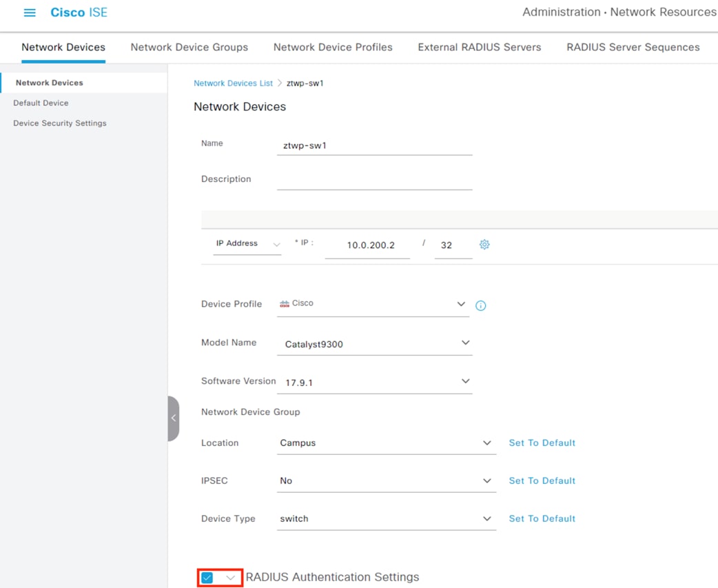The width and height of the screenshot is (718, 588).
Task: Click the IP settings gear icon
Action: (484, 245)
